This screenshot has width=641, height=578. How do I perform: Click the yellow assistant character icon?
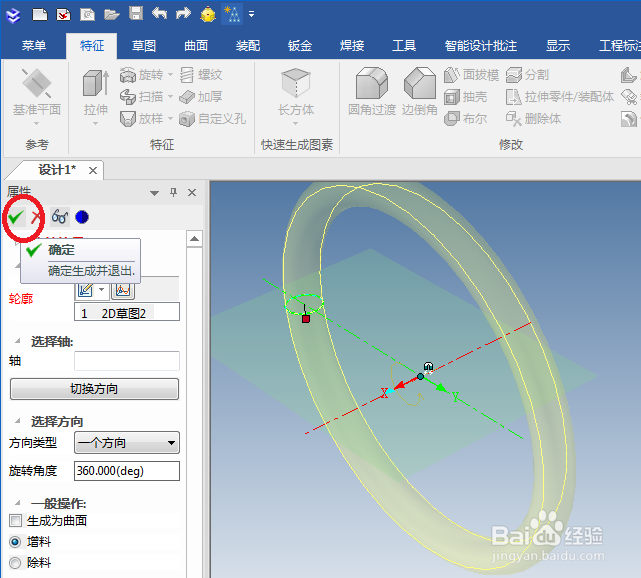[x=208, y=15]
